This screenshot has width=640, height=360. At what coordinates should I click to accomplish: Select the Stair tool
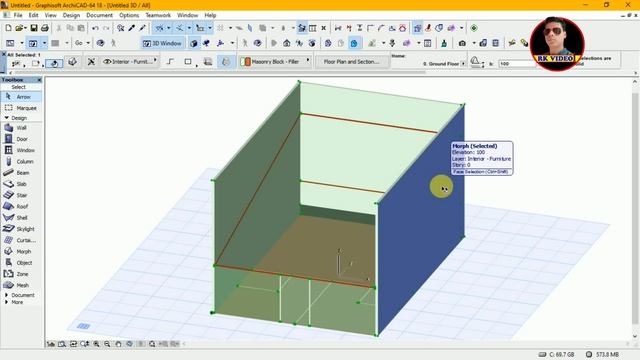tap(21, 195)
